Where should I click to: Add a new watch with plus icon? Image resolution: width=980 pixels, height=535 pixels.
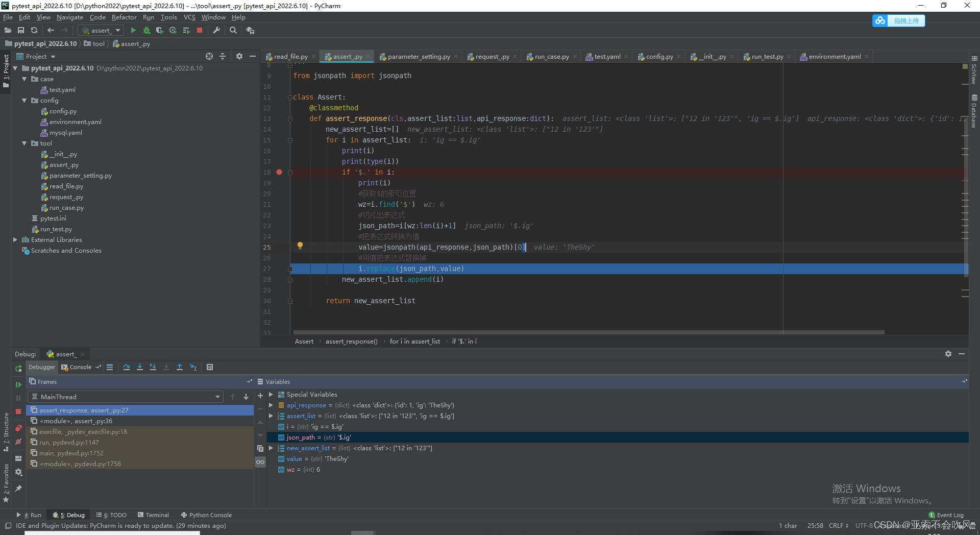[x=260, y=396]
